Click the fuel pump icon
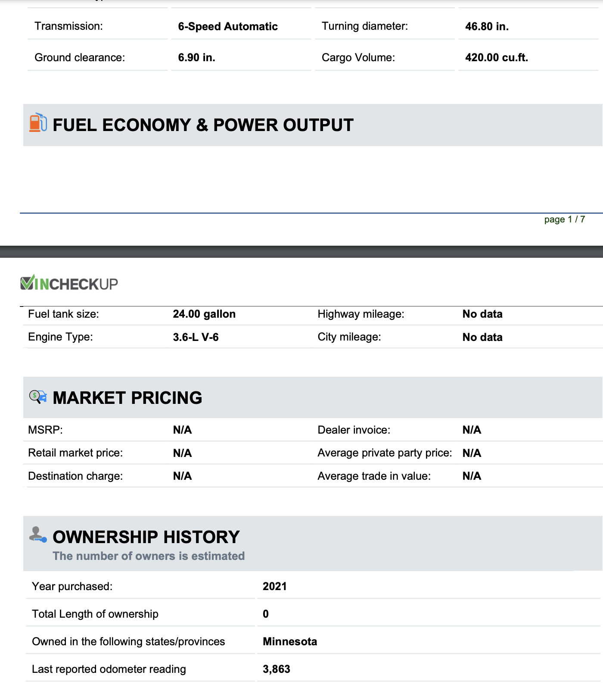The width and height of the screenshot is (603, 700). [38, 123]
